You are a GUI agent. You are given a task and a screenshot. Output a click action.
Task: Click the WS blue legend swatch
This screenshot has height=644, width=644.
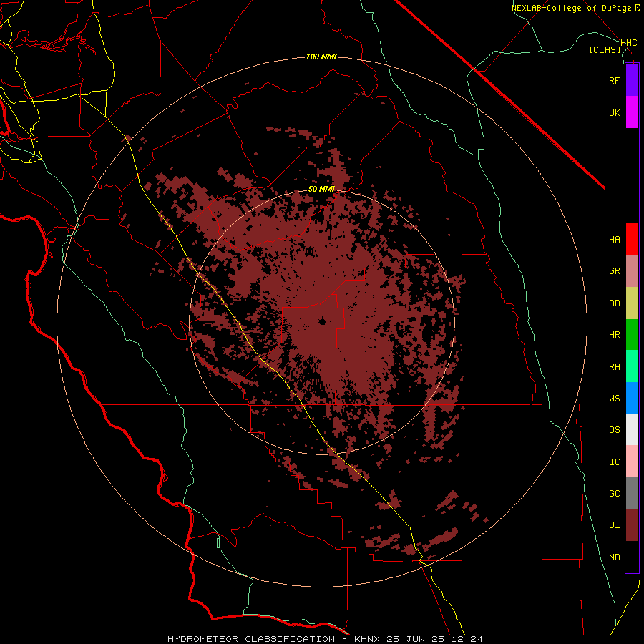click(632, 398)
